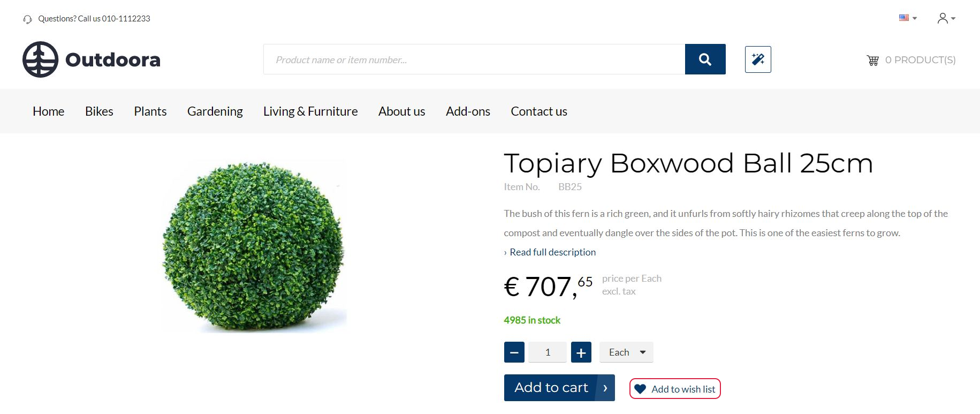Expand the Each unit dropdown

click(626, 352)
